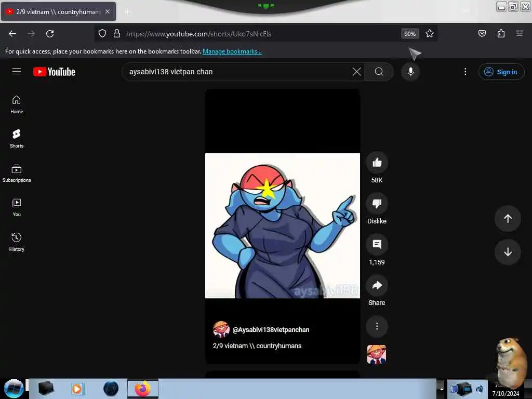The height and width of the screenshot is (399, 532).
Task: Open Home in the YouTube sidebar
Action: point(16,104)
